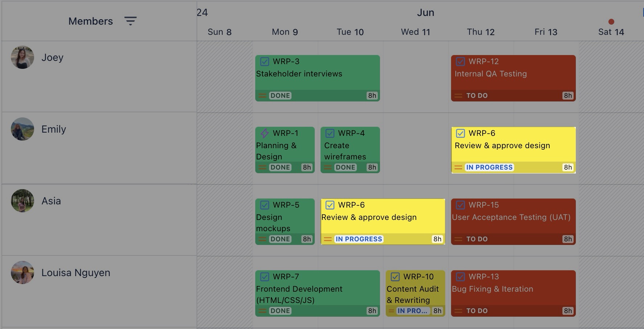Click the task type icon on WRP-15
The width and height of the screenshot is (644, 329).
[461, 205]
